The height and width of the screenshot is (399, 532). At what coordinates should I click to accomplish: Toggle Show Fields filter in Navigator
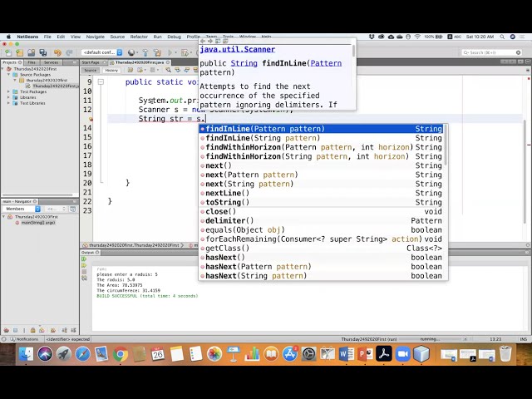coord(15,330)
